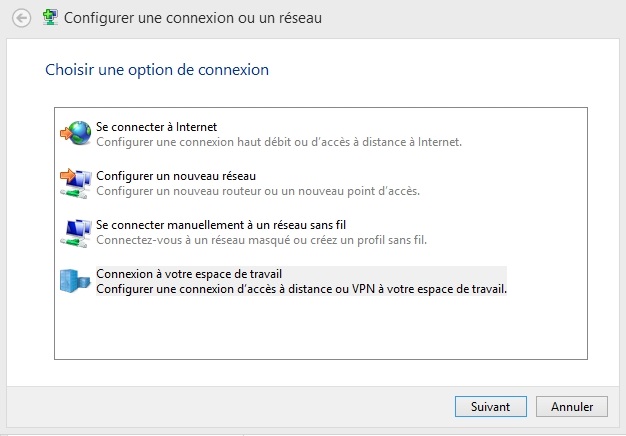Click the "Choisir une option de connexion" heading

tap(157, 71)
